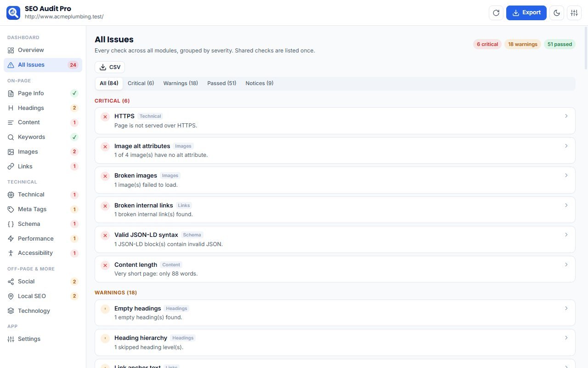Expand the Empty headings warning chevron
This screenshot has width=588, height=368.
tap(566, 308)
